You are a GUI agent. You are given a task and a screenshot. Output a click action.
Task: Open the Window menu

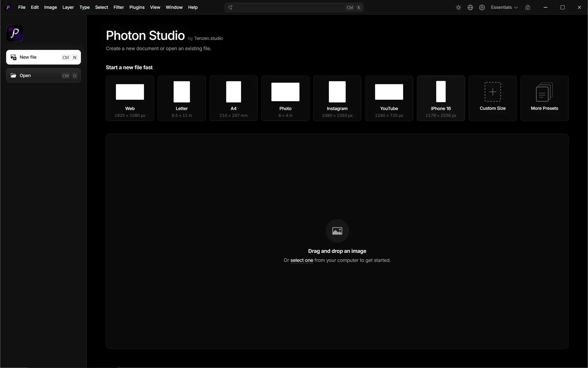[x=174, y=7]
